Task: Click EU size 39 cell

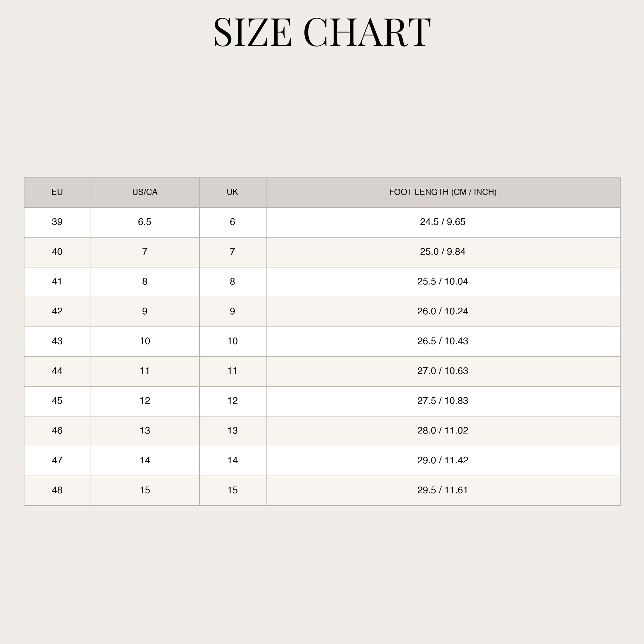Action: pyautogui.click(x=57, y=222)
